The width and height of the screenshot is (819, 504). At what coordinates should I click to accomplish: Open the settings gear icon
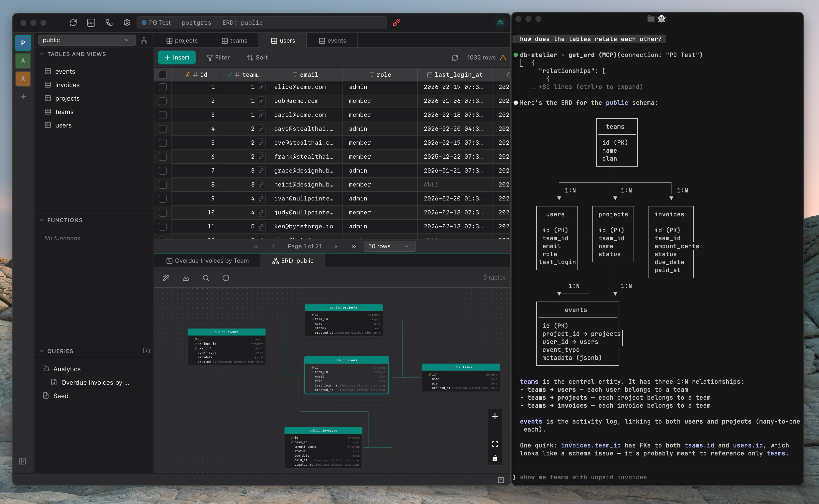coord(127,23)
